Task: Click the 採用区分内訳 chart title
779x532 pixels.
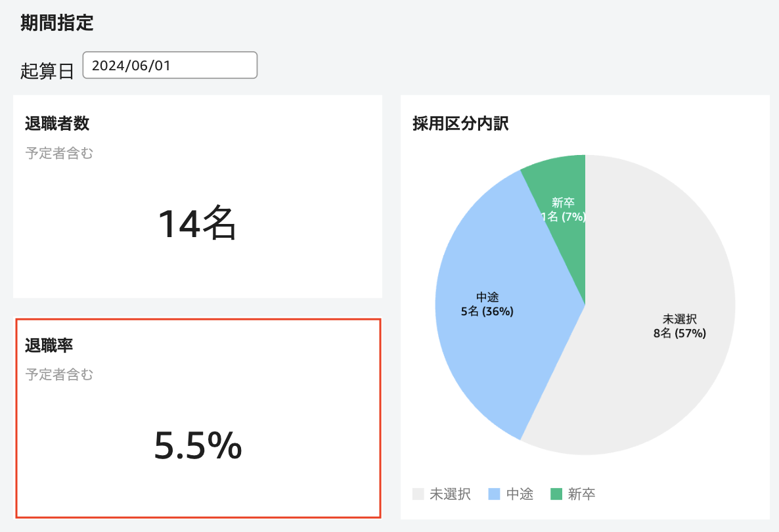Action: click(460, 123)
